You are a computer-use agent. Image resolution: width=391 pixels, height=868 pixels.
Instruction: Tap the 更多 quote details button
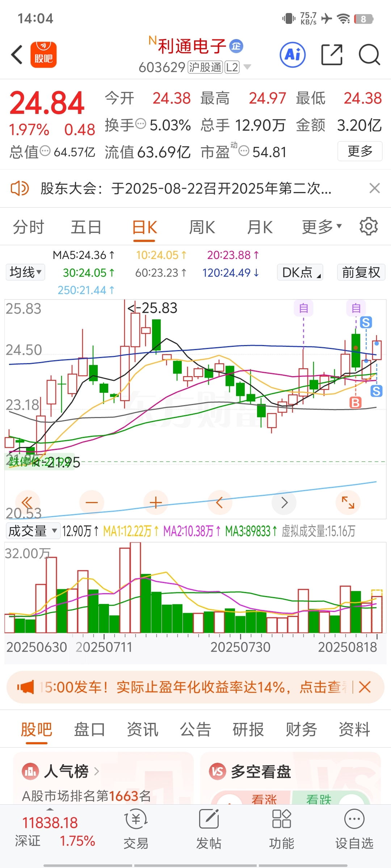(360, 151)
